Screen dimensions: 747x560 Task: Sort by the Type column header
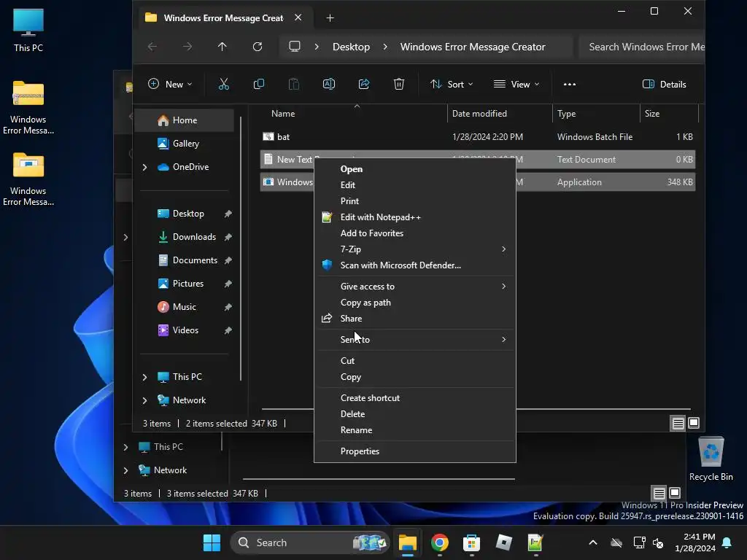[595, 114]
